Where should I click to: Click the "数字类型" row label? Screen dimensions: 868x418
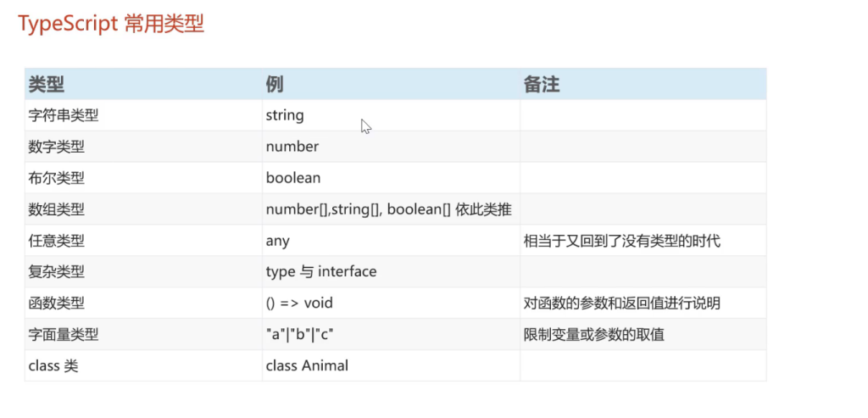coord(57,147)
